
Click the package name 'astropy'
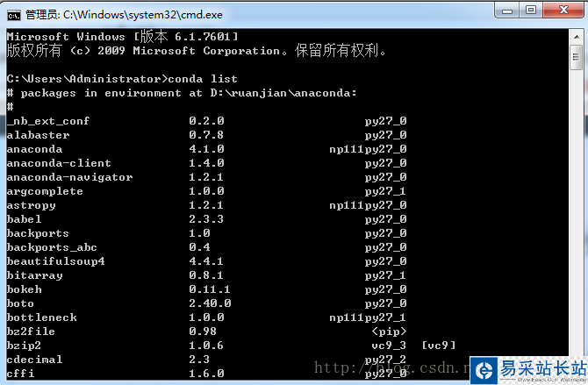(x=31, y=205)
